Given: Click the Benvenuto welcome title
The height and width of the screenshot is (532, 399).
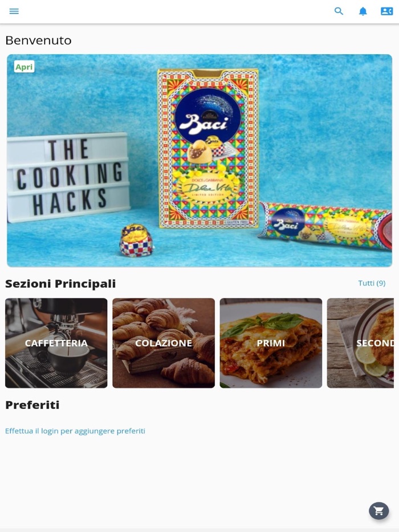Looking at the screenshot, I should pyautogui.click(x=38, y=40).
